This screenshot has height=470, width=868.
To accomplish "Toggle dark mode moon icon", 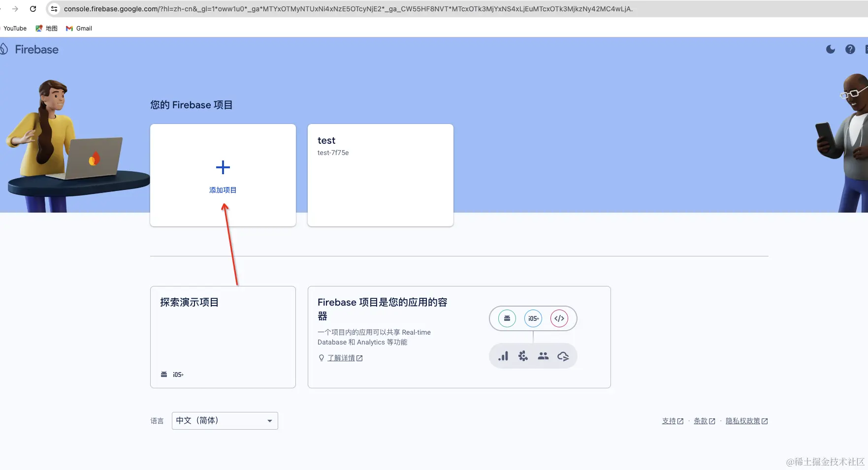I will coord(831,49).
